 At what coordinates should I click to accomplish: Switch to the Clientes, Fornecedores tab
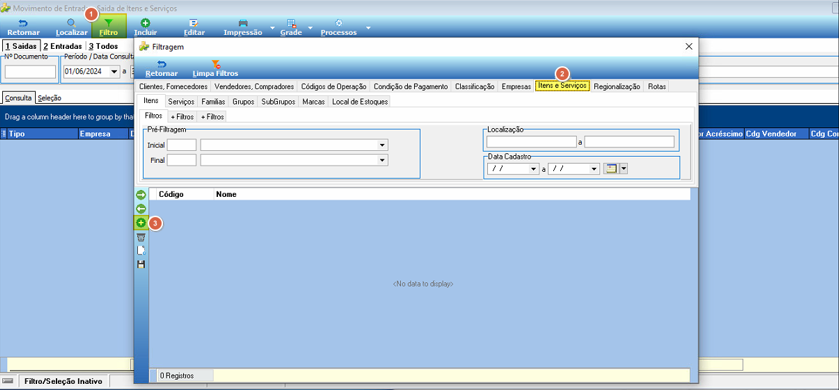pos(173,86)
